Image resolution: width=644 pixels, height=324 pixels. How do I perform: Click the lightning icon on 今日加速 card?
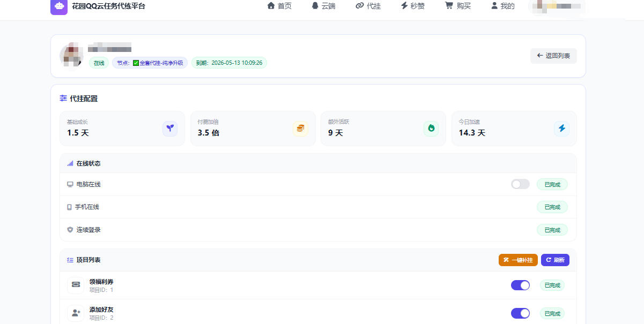click(x=561, y=129)
